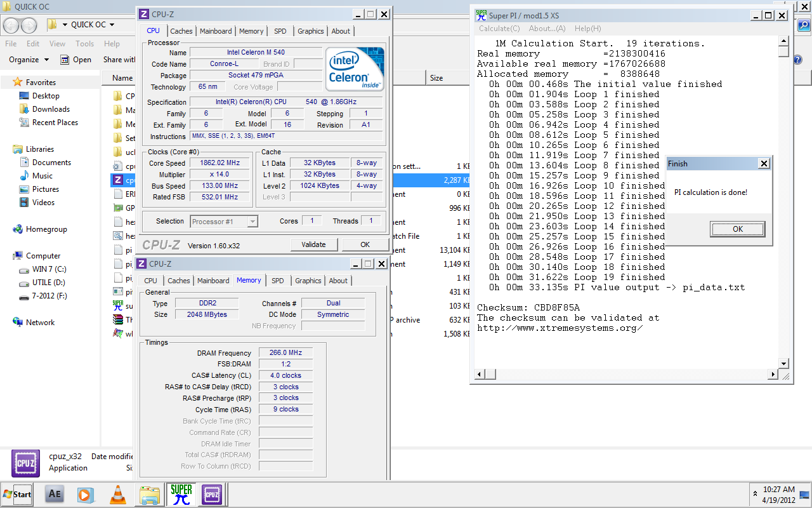Open View menu in Explorer
Screen dimensions: 812x508
pos(57,44)
